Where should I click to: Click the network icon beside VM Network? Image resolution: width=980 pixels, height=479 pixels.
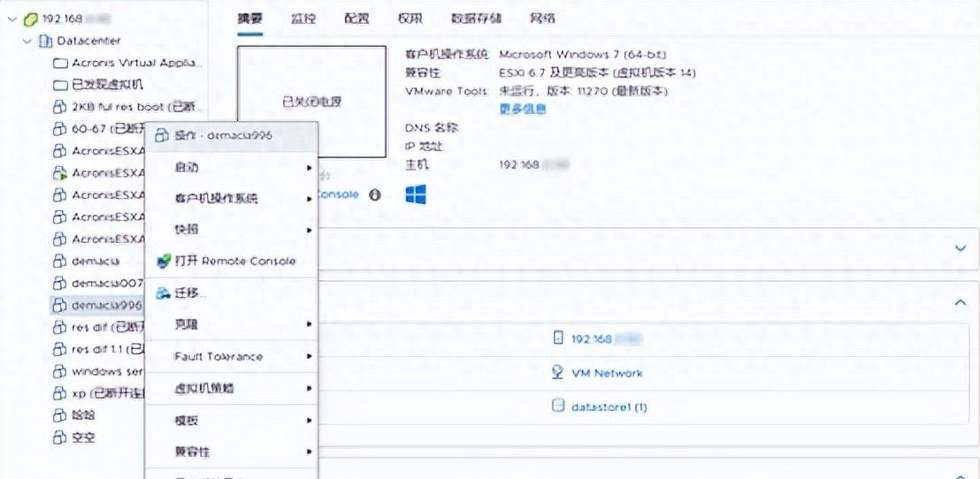pos(558,372)
